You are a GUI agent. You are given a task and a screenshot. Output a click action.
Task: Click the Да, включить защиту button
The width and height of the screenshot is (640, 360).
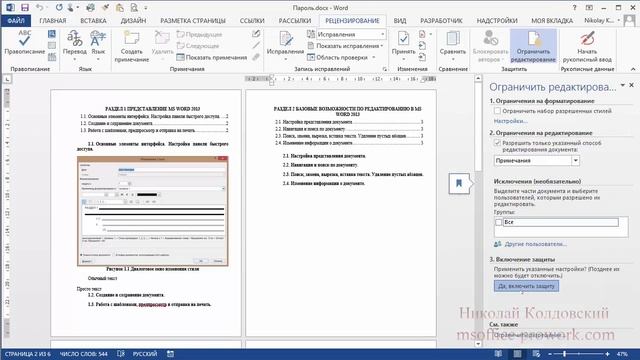[x=526, y=286]
